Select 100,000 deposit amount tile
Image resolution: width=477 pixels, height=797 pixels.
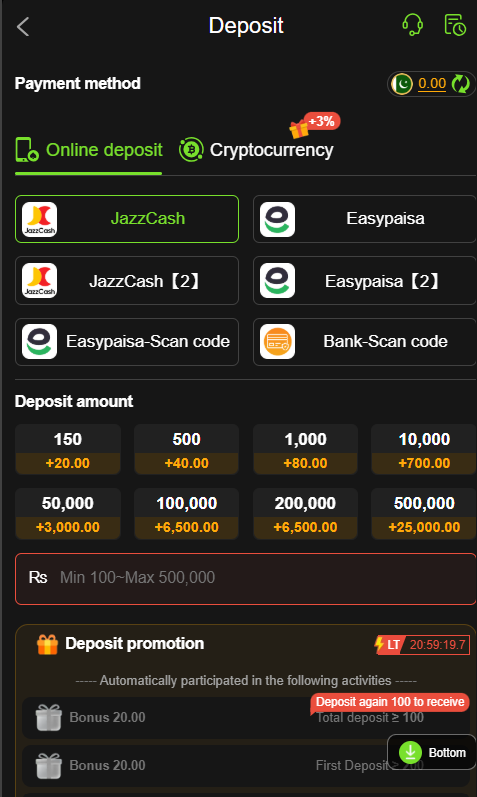coord(187,514)
